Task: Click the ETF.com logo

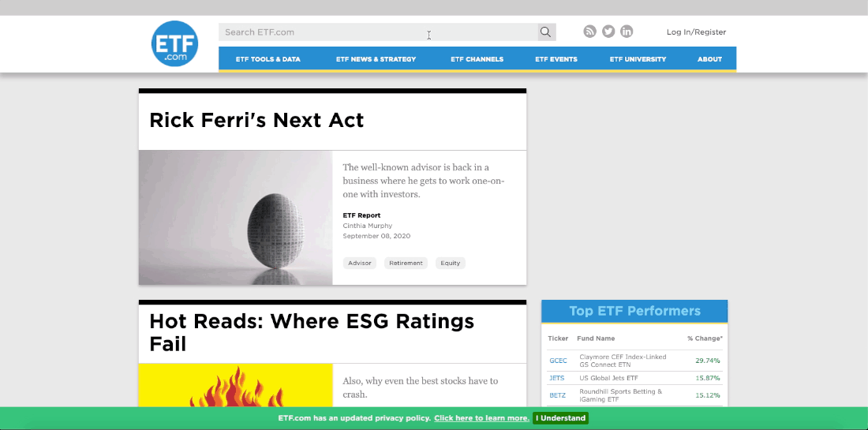Action: [x=174, y=43]
